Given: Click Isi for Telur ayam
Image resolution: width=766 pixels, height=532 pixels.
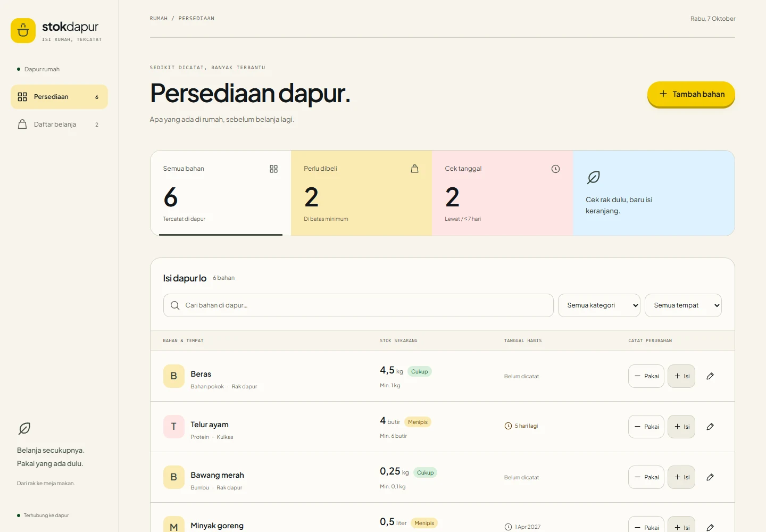Looking at the screenshot, I should pyautogui.click(x=681, y=427).
